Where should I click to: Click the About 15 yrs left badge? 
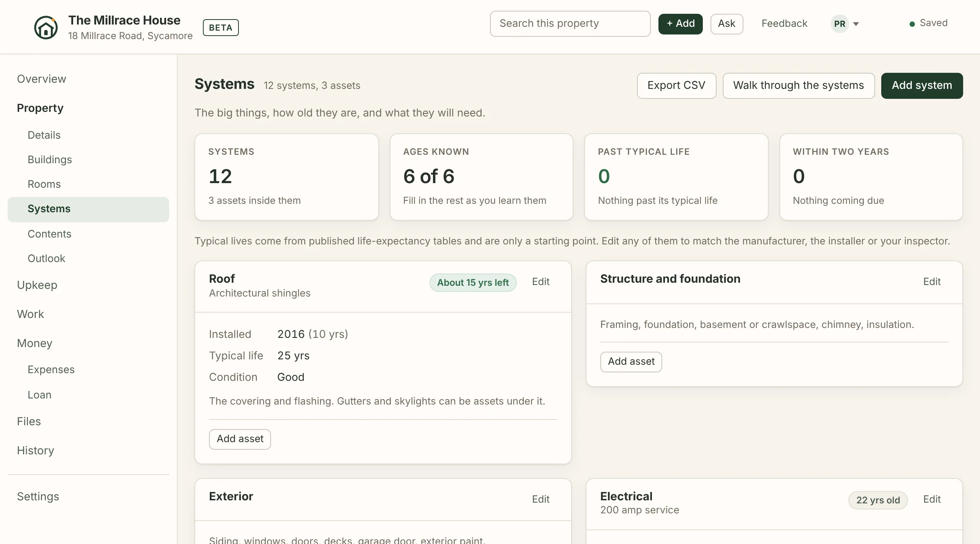pos(473,283)
